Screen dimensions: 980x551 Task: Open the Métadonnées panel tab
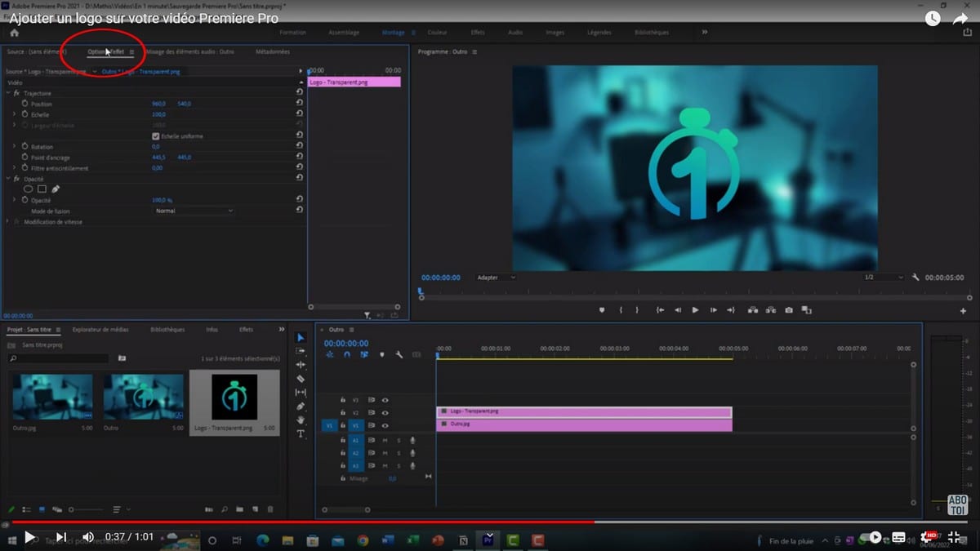(x=273, y=51)
